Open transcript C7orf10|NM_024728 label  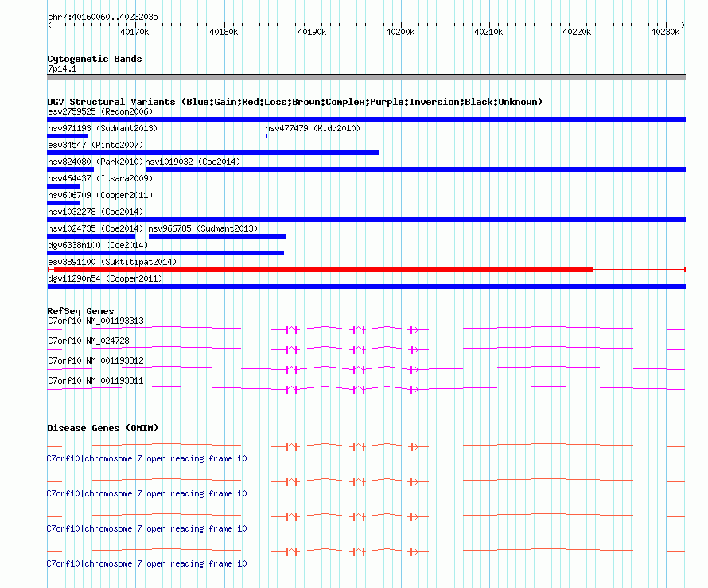88,341
